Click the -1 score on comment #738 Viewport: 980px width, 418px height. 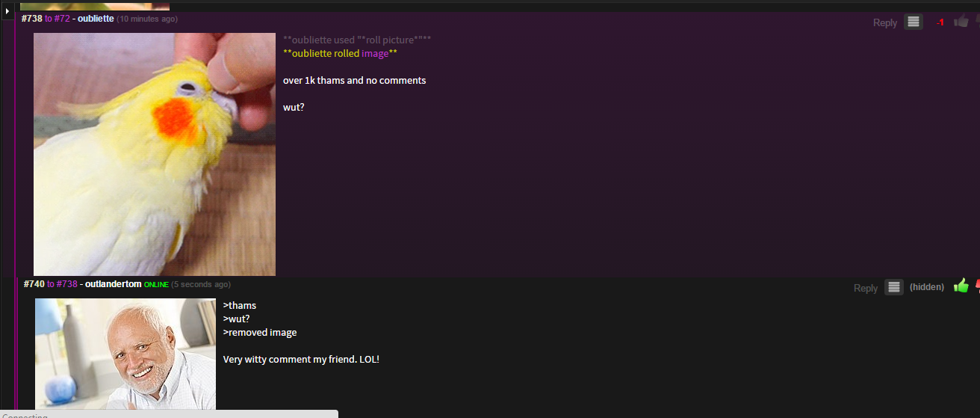(x=940, y=22)
